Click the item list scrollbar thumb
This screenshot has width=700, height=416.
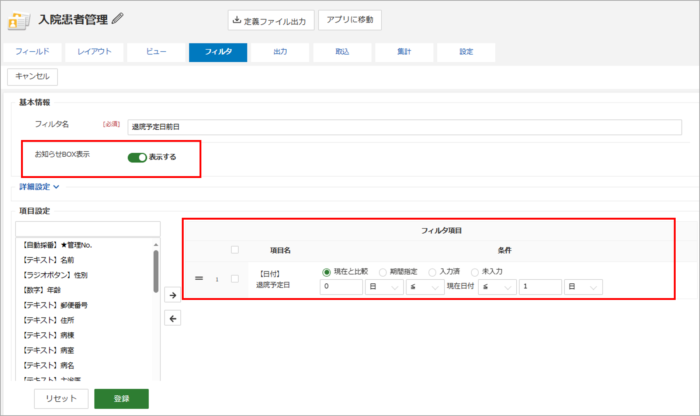pos(156,271)
